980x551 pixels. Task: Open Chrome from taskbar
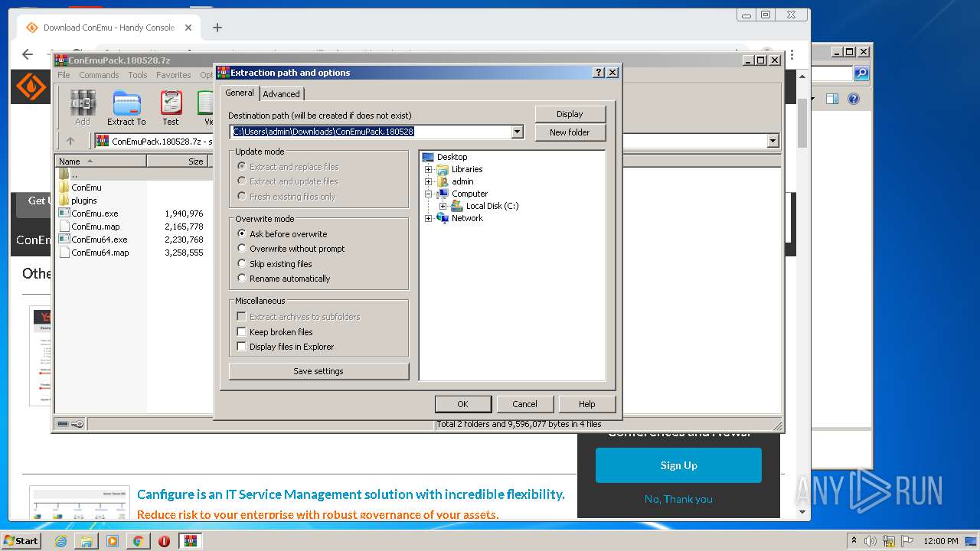click(x=138, y=541)
